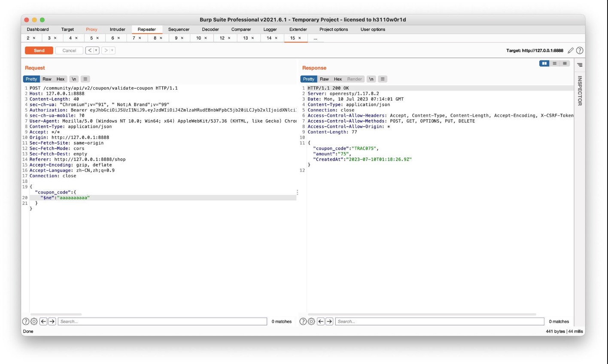This screenshot has height=364, width=608.
Task: Click the vertical INSPECTOR label
Action: click(580, 91)
